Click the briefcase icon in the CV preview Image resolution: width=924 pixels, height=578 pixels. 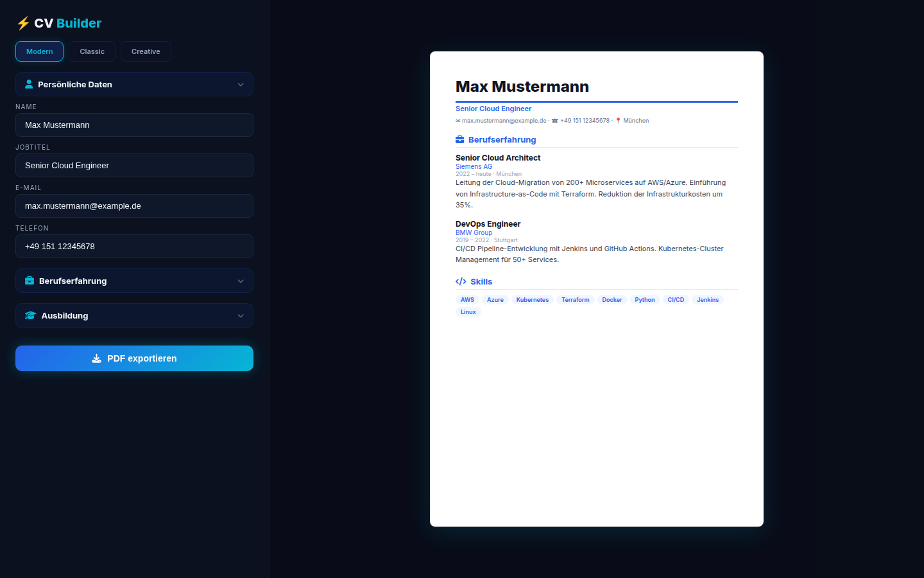459,139
